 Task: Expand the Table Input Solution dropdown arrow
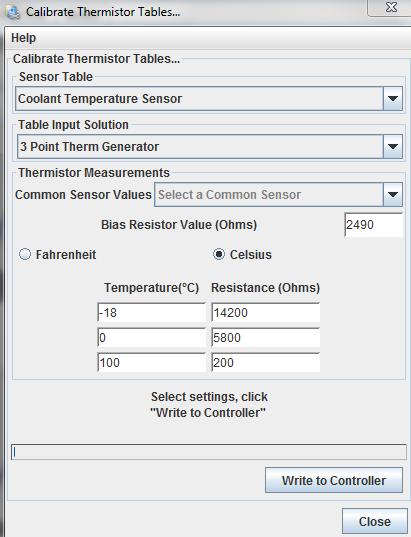click(393, 147)
